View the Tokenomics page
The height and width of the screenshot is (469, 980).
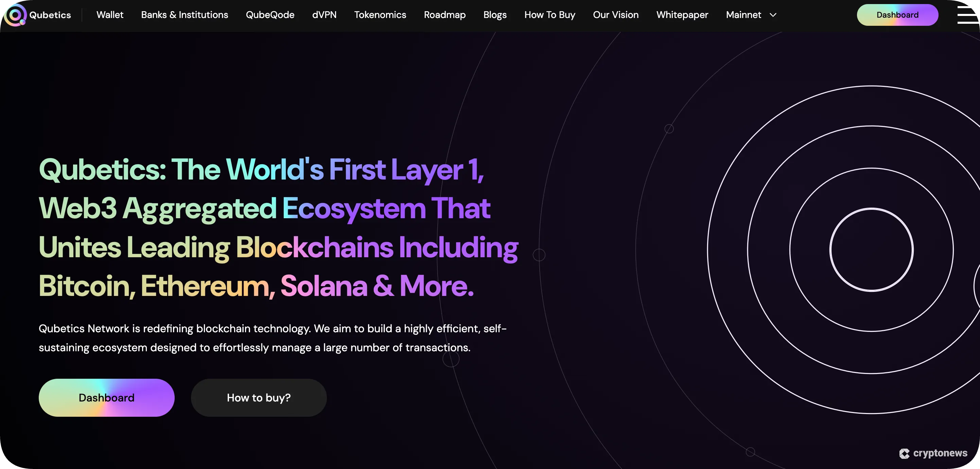pos(380,15)
